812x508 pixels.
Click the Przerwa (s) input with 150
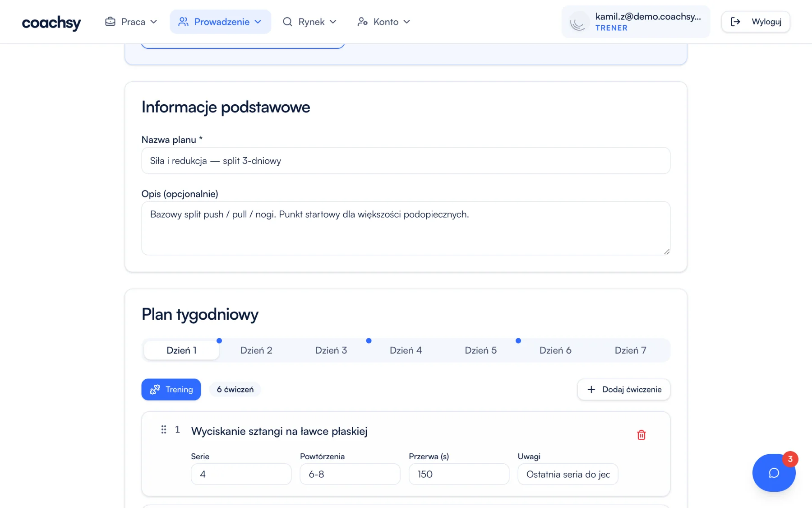tap(459, 474)
